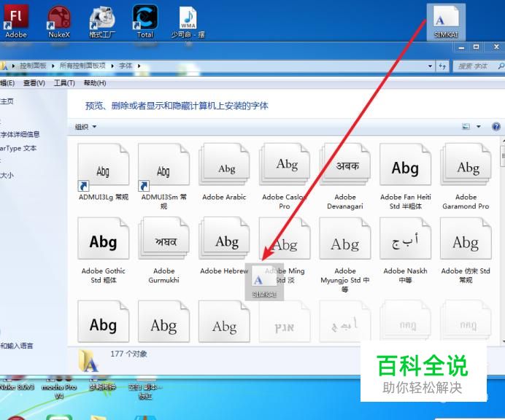
Task: Launch the Total desktop shortcut
Action: click(x=145, y=22)
